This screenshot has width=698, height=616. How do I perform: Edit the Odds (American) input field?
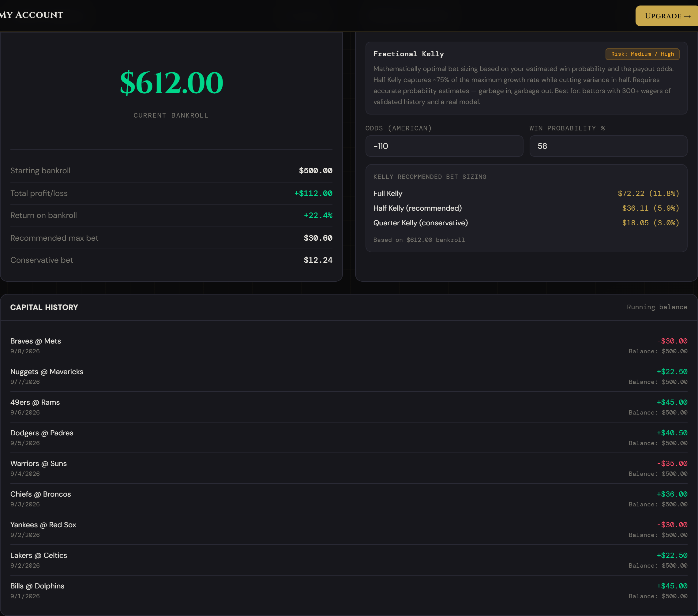pyautogui.click(x=444, y=146)
